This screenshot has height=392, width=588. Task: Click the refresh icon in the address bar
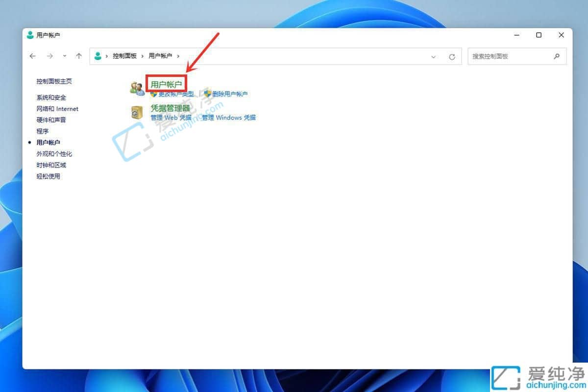[451, 56]
